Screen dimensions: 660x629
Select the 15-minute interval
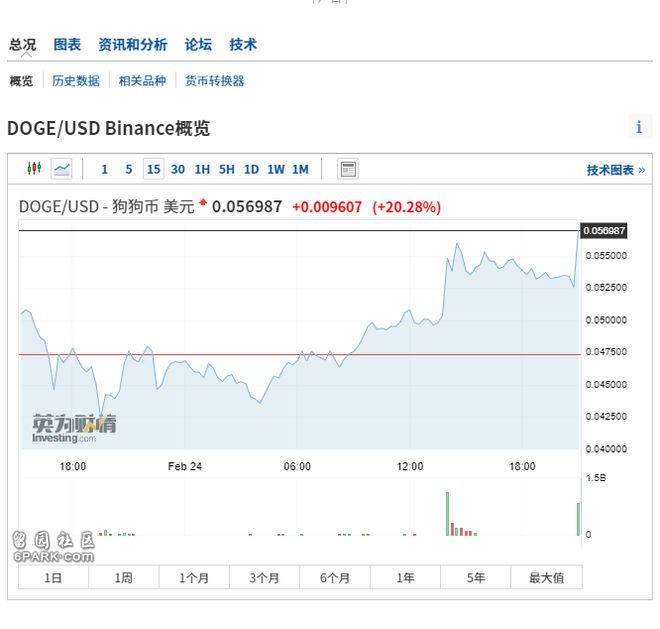point(153,169)
